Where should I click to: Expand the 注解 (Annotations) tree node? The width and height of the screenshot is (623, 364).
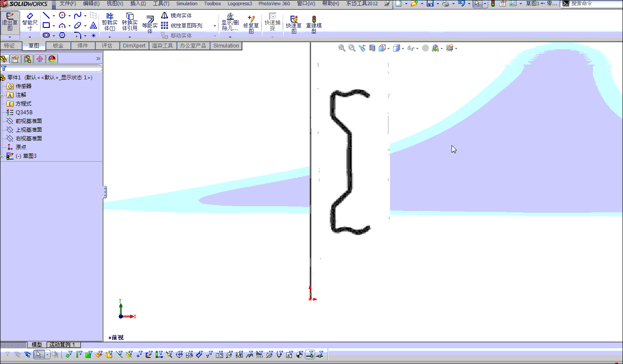click(2, 95)
